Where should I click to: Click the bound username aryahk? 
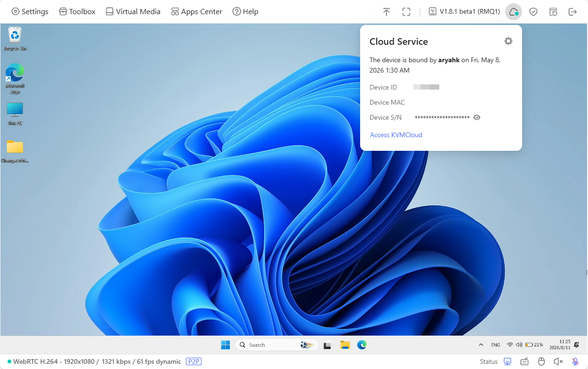tap(449, 60)
